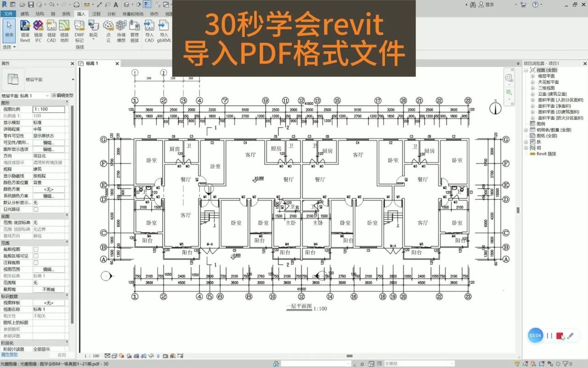Expand the 明细表/数量 (全部) node

526,130
